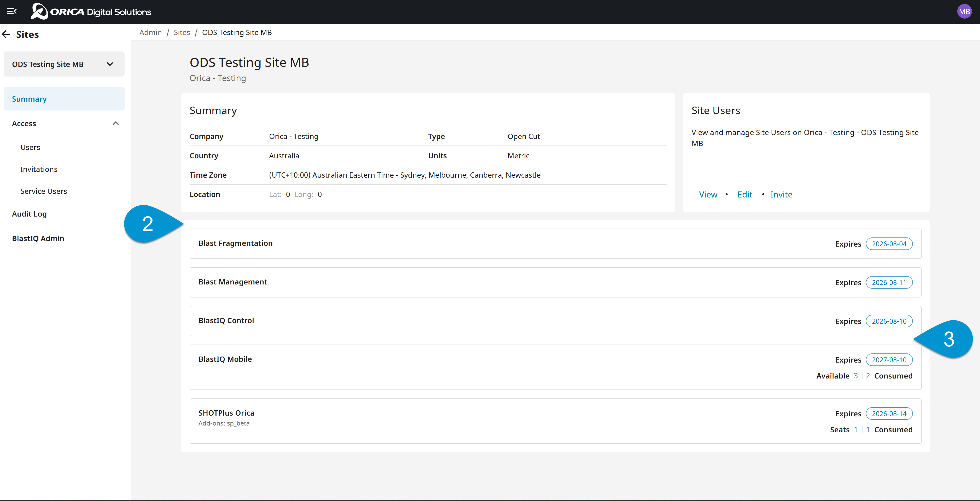Open Service Users in the sidebar

coord(44,191)
